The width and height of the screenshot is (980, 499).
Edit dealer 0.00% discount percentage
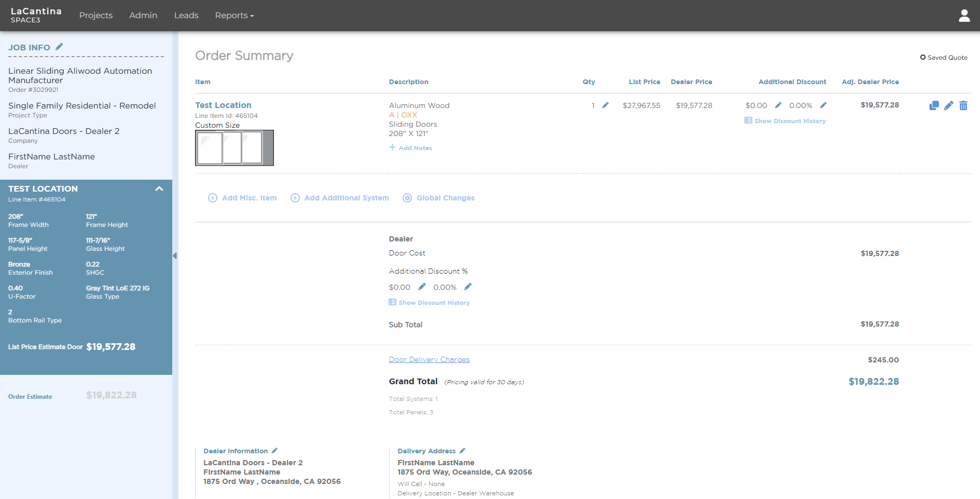[468, 287]
